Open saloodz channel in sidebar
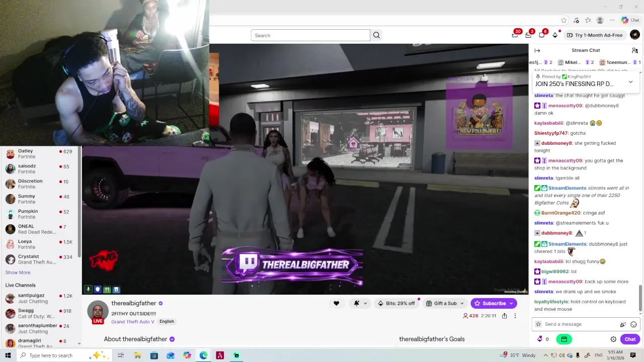Image resolution: width=644 pixels, height=362 pixels. click(40, 169)
